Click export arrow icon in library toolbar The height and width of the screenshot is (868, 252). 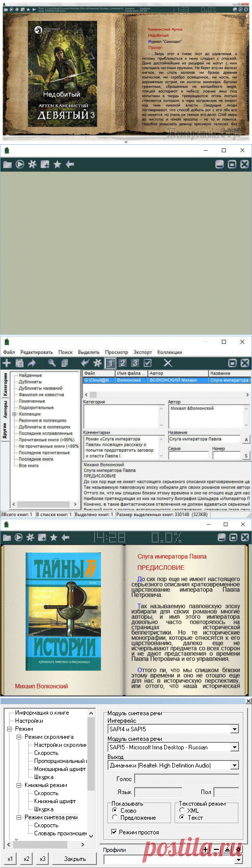32,362
